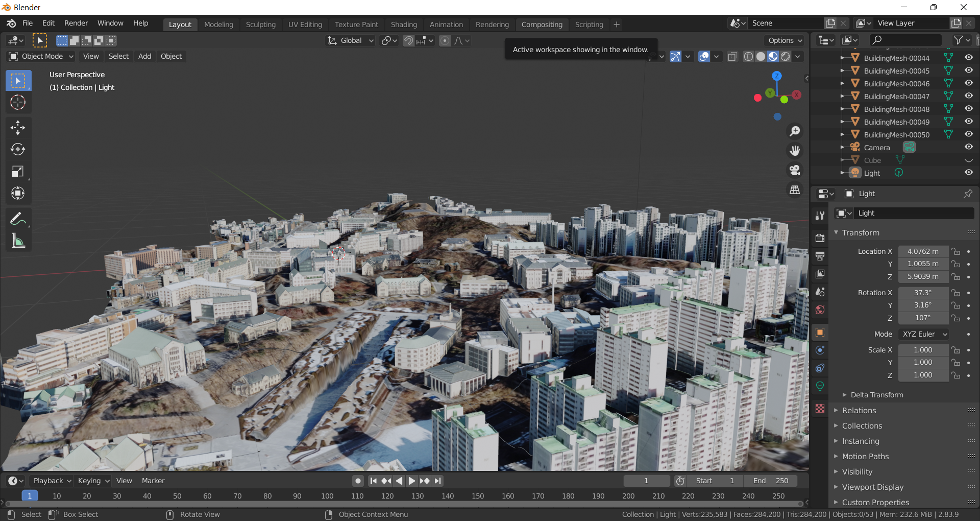Viewport: 980px width, 521px height.
Task: Click the pan view hand icon
Action: pos(795,151)
